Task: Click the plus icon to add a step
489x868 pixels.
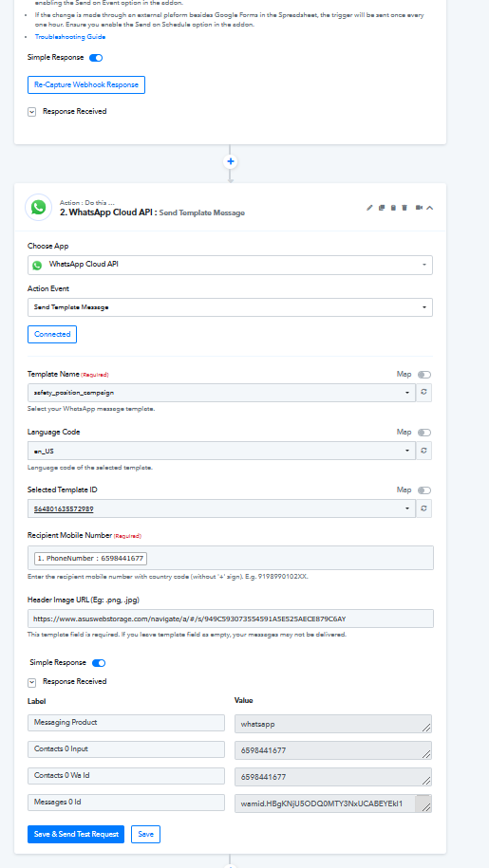Action: (231, 161)
